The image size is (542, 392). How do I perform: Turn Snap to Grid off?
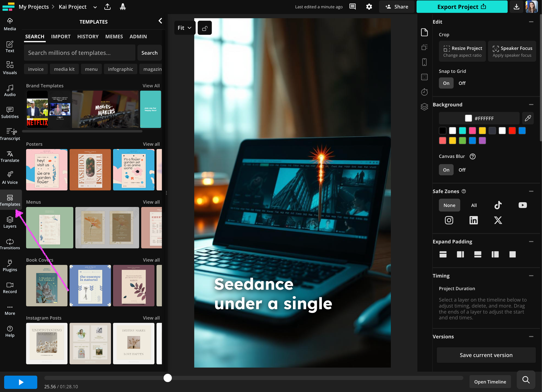point(462,83)
